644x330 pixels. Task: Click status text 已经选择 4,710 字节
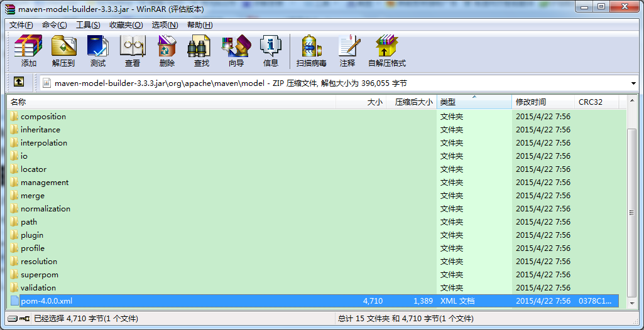coord(86,318)
